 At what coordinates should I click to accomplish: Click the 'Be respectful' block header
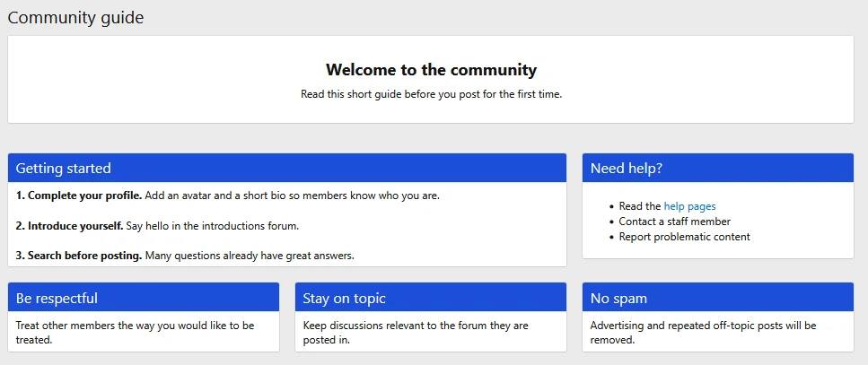[144, 298]
